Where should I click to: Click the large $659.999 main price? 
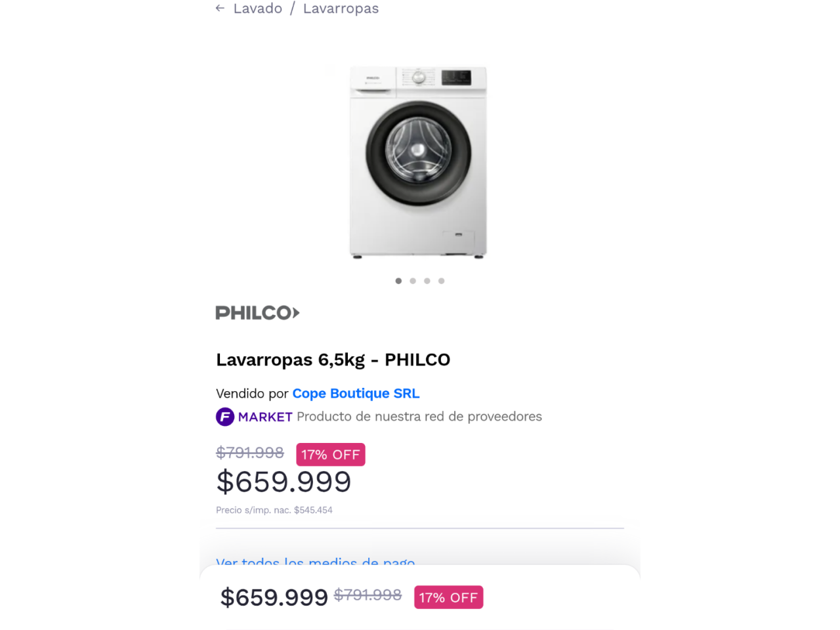click(283, 482)
